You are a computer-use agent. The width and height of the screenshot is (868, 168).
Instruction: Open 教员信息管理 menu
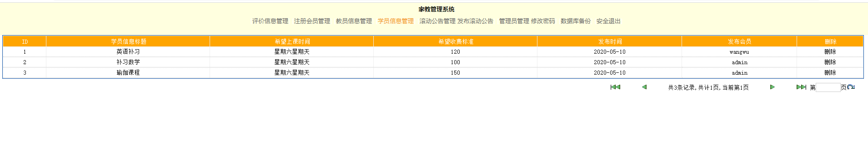tap(354, 21)
